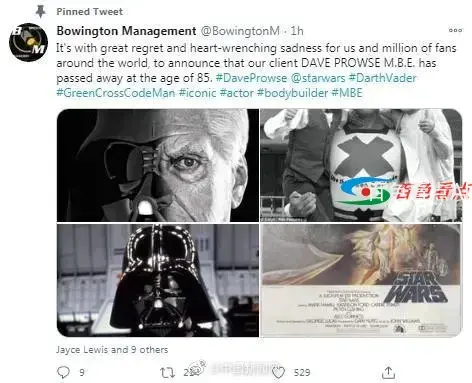Like the tweet with heart icon
The image size is (472, 383).
pos(278,372)
